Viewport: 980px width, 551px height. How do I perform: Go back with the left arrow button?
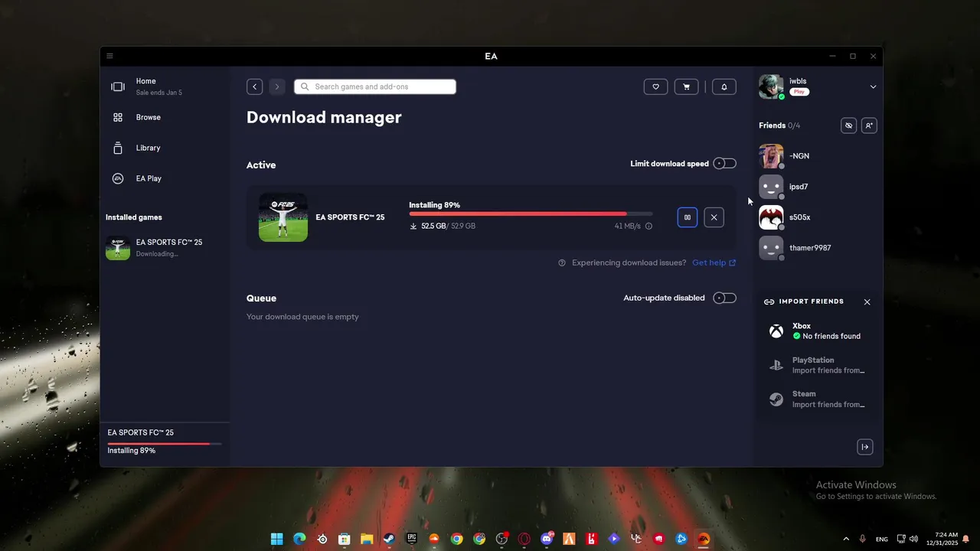(255, 86)
